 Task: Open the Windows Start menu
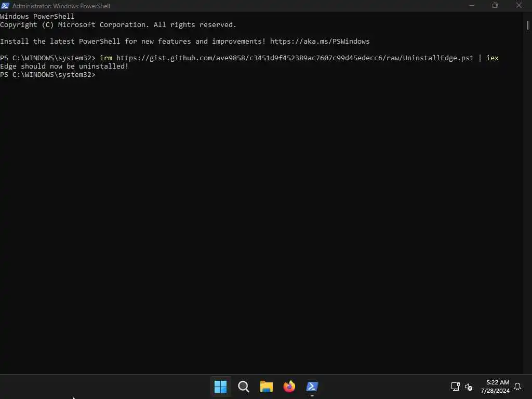coord(220,387)
